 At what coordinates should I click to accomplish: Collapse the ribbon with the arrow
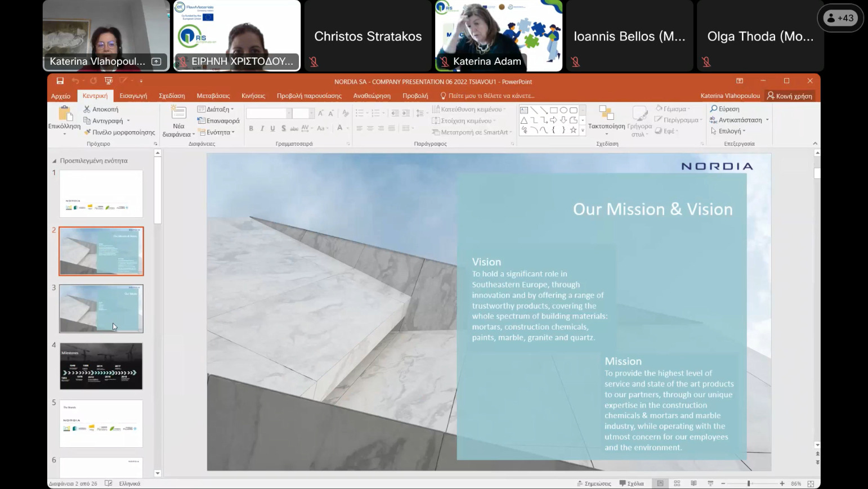click(815, 143)
